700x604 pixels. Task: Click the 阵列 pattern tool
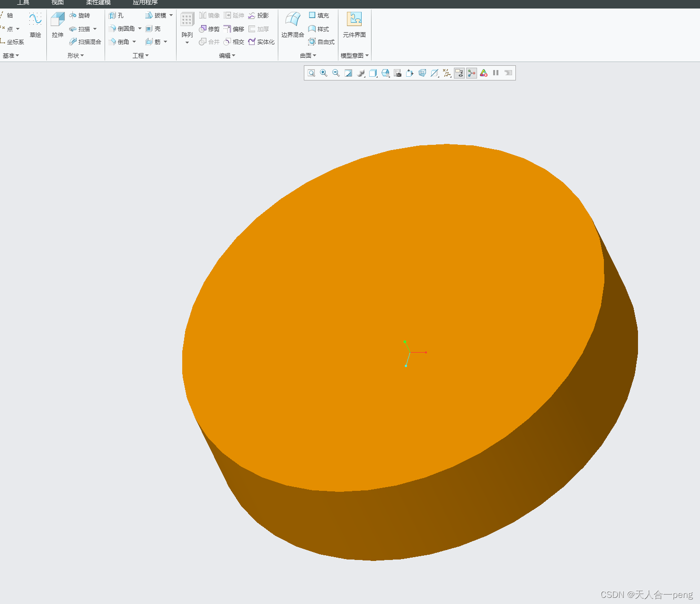point(187,25)
